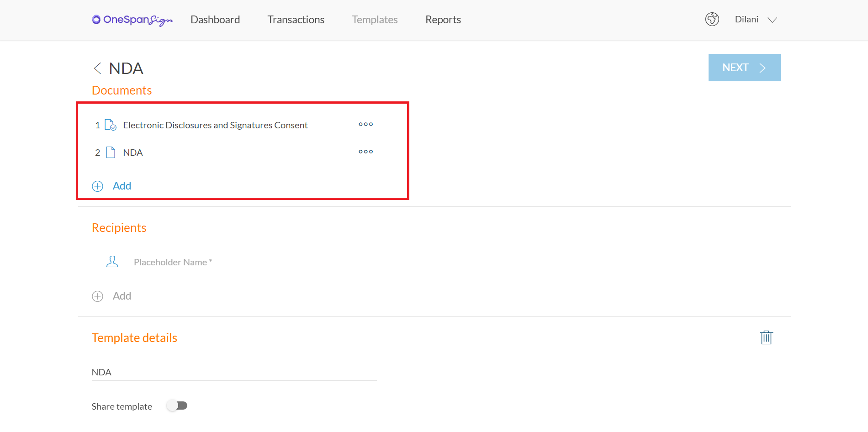Click the NDA document file icon
Image resolution: width=868 pixels, height=432 pixels.
[x=111, y=152]
